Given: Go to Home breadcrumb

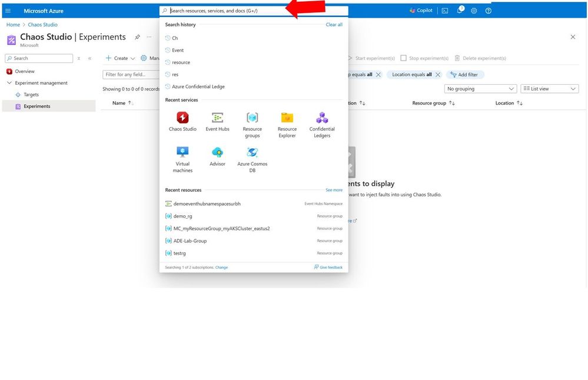Looking at the screenshot, I should tap(13, 25).
